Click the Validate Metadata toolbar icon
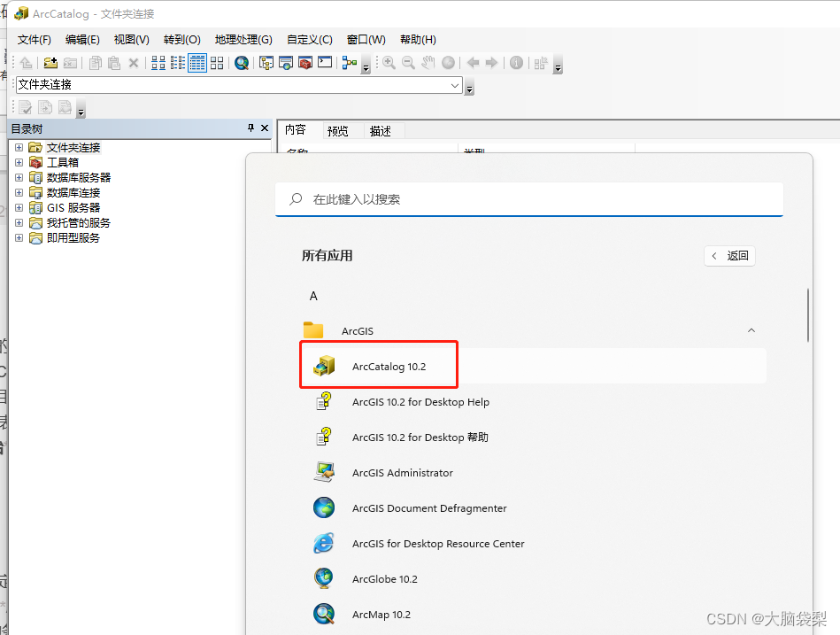The image size is (840, 635). 25,107
